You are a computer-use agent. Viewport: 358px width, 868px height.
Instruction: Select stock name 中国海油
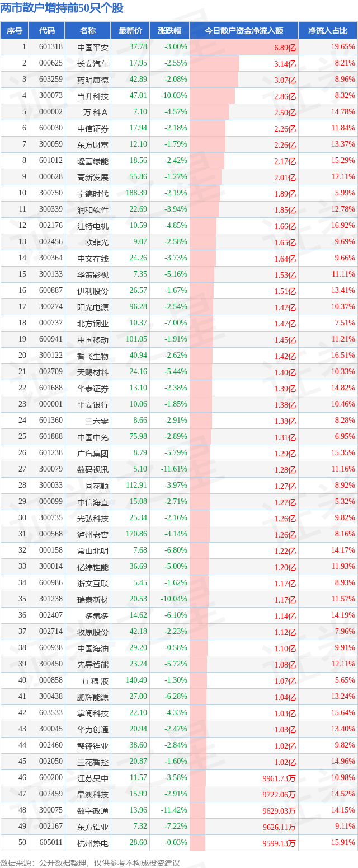93,648
